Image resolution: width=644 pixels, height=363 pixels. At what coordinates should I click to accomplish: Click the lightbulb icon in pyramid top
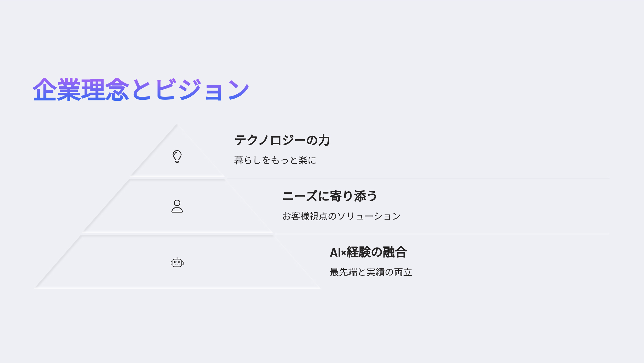pyautogui.click(x=177, y=156)
